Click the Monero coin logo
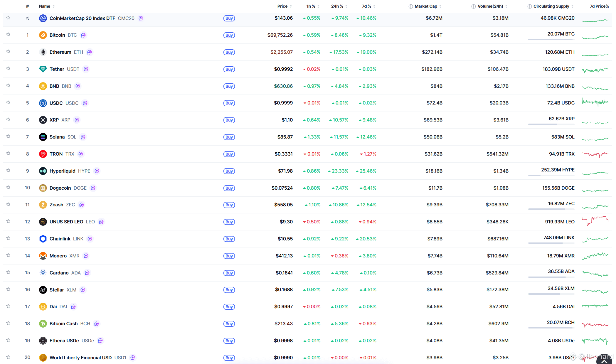Image resolution: width=616 pixels, height=364 pixels. [x=43, y=256]
